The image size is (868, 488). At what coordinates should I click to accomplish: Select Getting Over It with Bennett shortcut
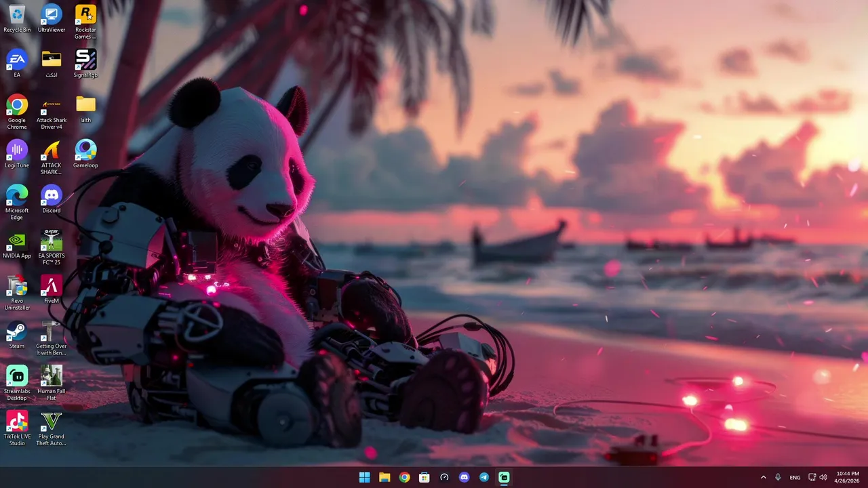click(x=52, y=338)
